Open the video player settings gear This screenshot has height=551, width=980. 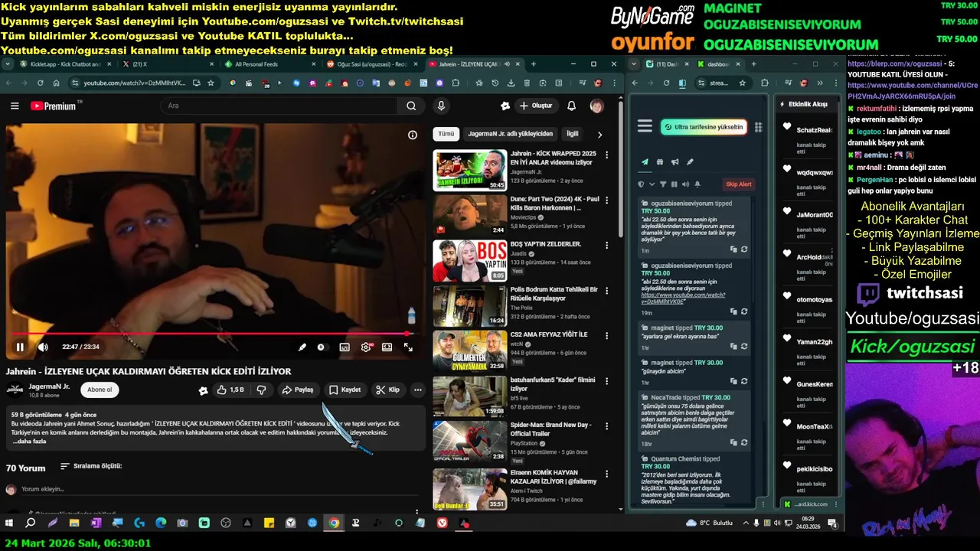click(x=366, y=347)
